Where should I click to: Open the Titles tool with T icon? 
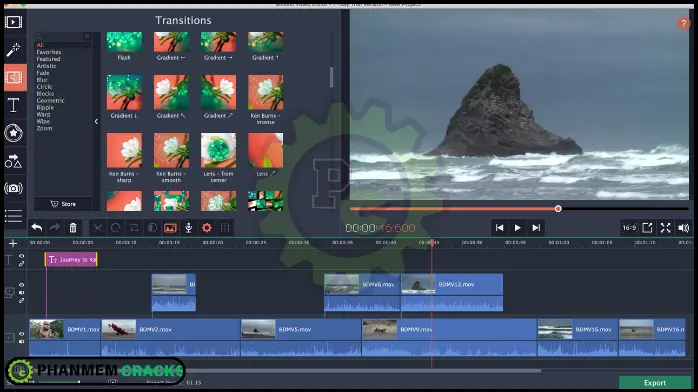point(13,105)
